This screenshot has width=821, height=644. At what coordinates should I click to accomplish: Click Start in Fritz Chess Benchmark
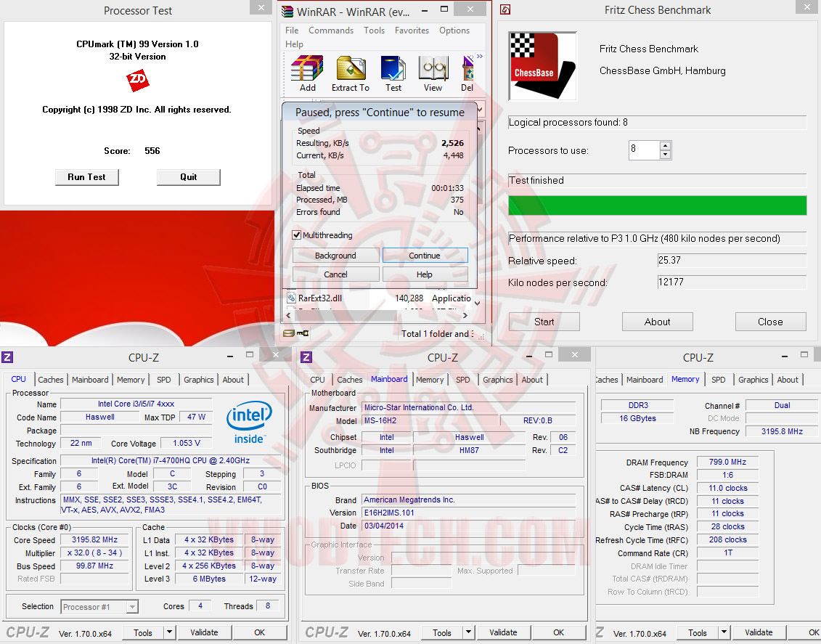(544, 322)
